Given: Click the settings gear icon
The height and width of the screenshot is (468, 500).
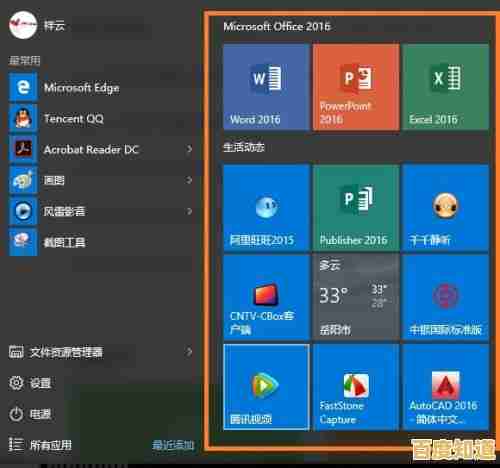Looking at the screenshot, I should pos(16,383).
